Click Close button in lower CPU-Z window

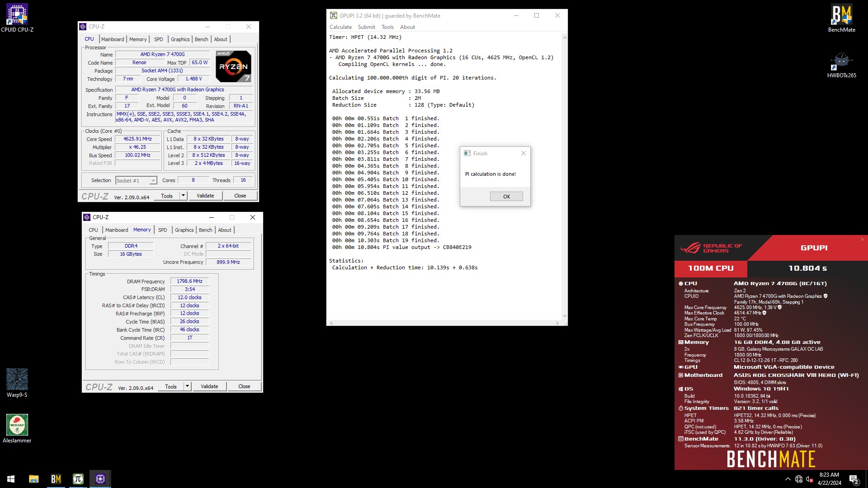click(244, 386)
